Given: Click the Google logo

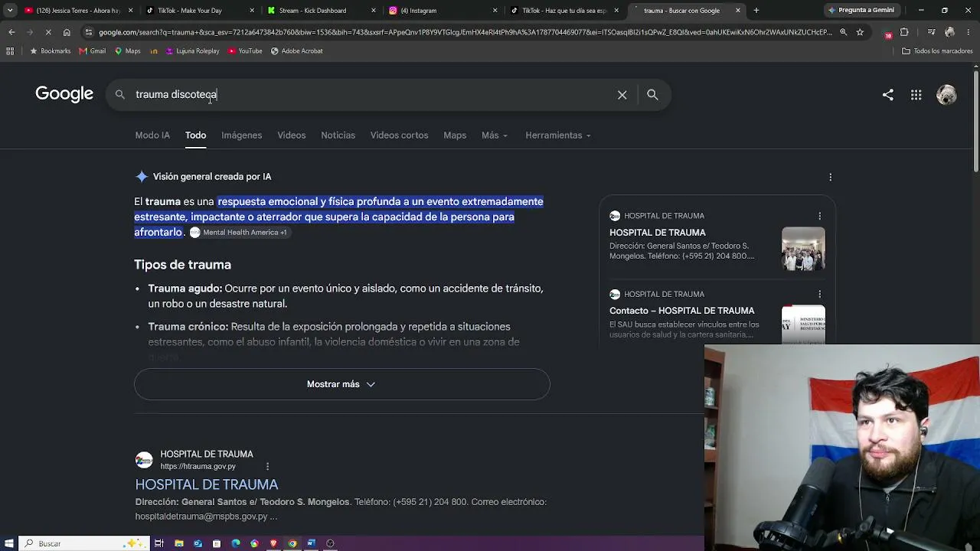Looking at the screenshot, I should coord(64,94).
